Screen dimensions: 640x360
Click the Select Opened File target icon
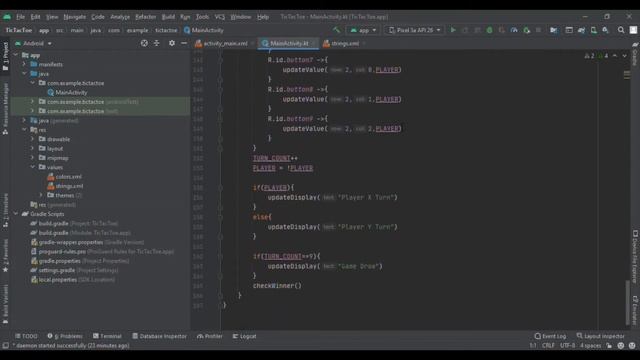(144, 43)
